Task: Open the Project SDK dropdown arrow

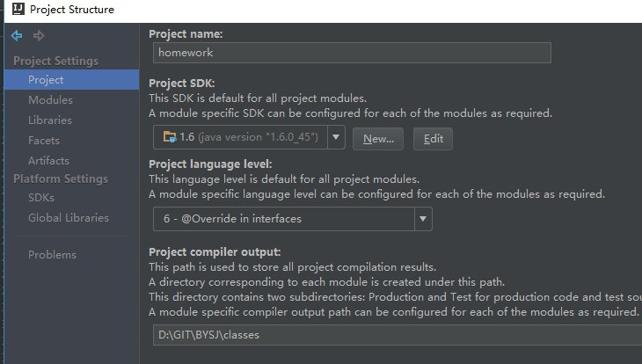Action: 336,137
